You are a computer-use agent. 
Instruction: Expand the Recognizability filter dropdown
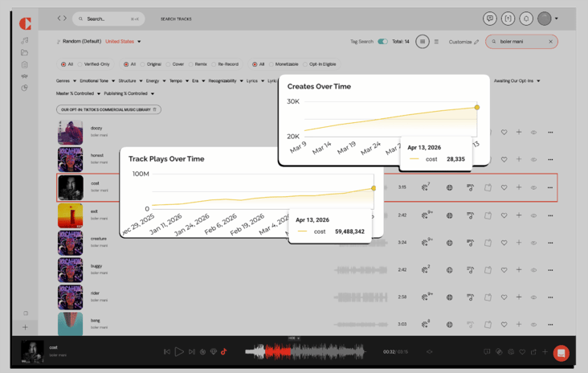226,80
